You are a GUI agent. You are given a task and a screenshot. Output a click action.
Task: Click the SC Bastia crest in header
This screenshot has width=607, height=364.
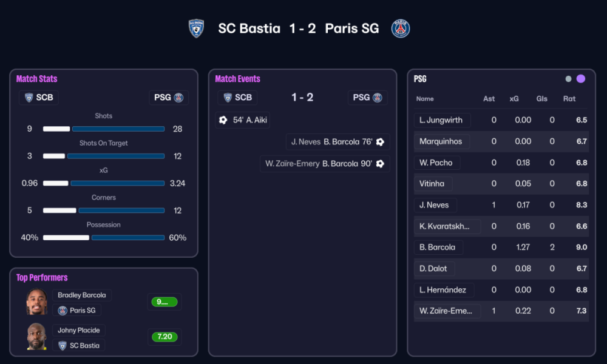(196, 29)
